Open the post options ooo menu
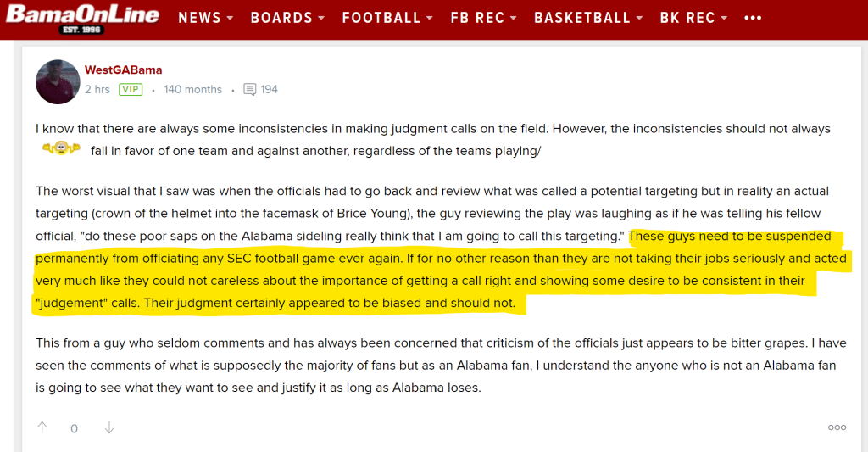This screenshot has height=452, width=868. point(837,427)
